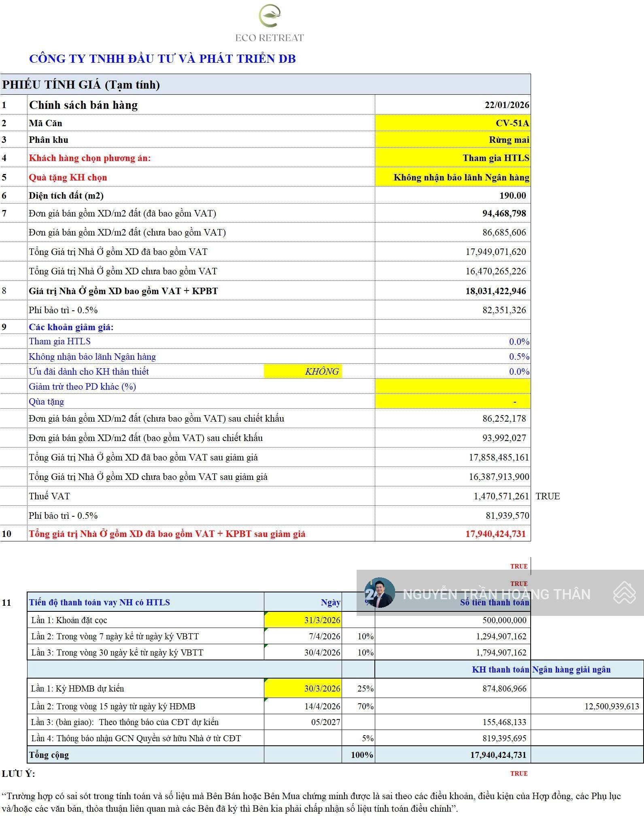Click the discounted pre-VAT total 16,387,913,900
The height and width of the screenshot is (821, 644).
(499, 477)
